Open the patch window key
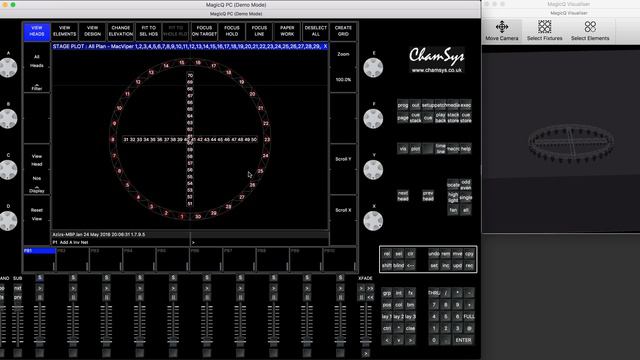 [x=440, y=105]
